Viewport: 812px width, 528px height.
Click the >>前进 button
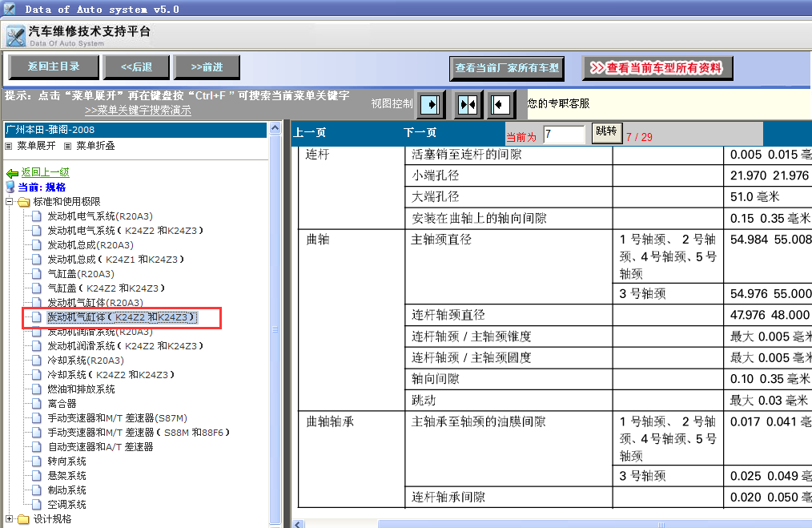207,67
